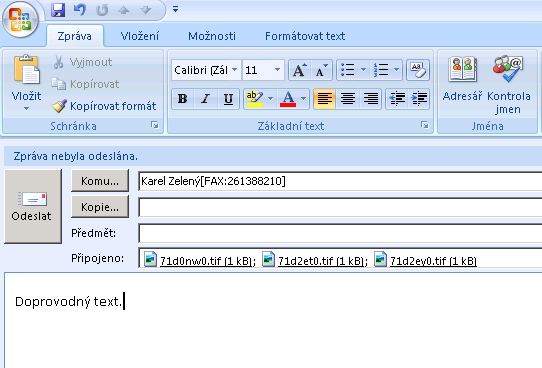
Task: Click the Předmět subject field
Action: tap(340, 233)
